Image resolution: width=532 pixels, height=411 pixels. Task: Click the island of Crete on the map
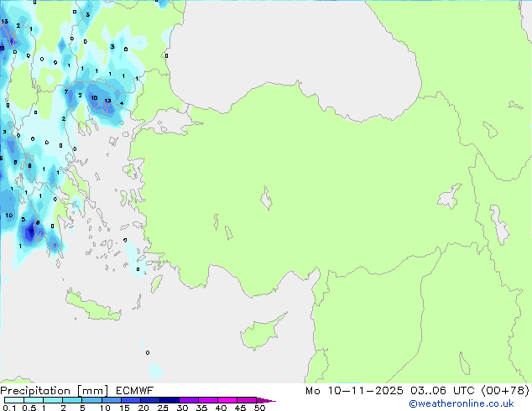pyautogui.click(x=91, y=307)
